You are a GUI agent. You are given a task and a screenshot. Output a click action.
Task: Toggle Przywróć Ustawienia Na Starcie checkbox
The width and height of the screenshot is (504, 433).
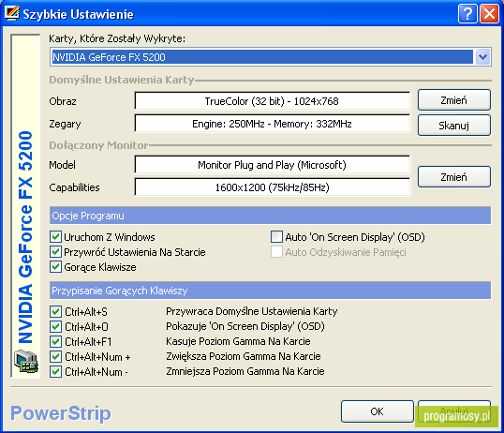tap(55, 252)
